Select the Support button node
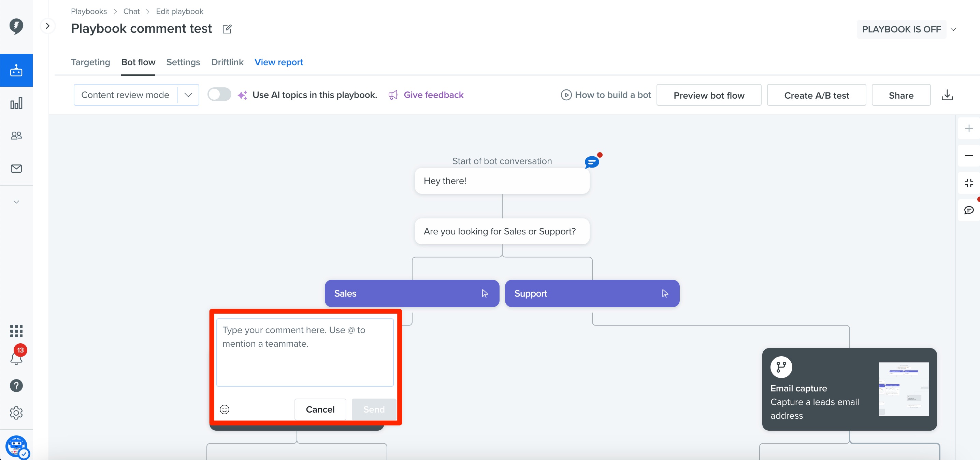The image size is (980, 460). point(592,293)
